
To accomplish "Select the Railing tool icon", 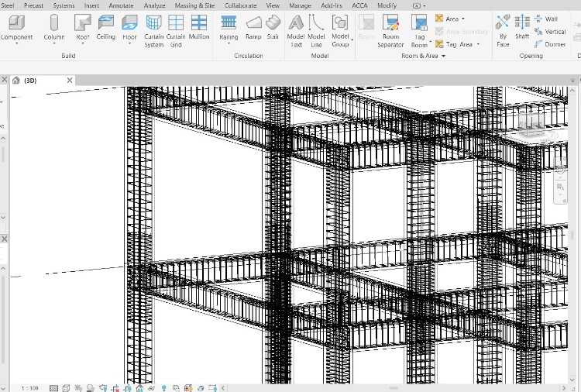I will pyautogui.click(x=229, y=22).
